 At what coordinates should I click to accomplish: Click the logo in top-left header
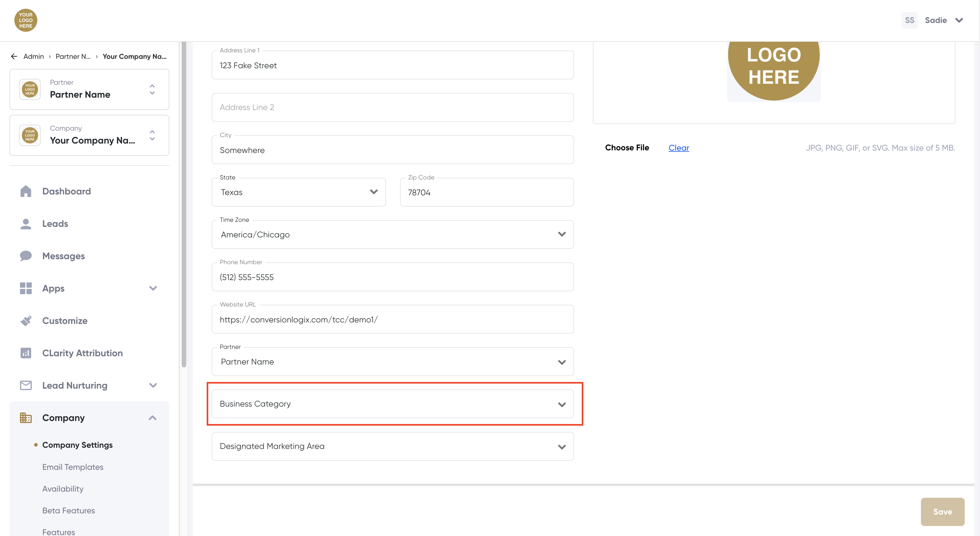point(26,20)
